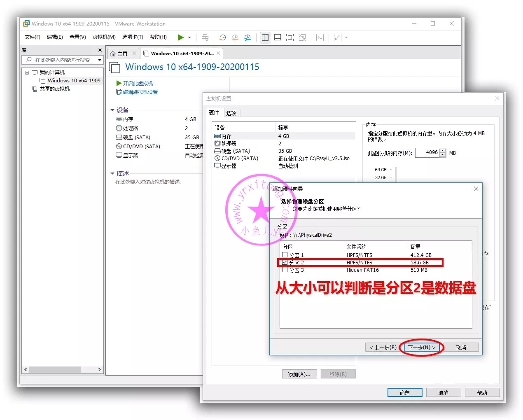
Task: Switch to the 选项 tab in settings
Action: (x=231, y=113)
